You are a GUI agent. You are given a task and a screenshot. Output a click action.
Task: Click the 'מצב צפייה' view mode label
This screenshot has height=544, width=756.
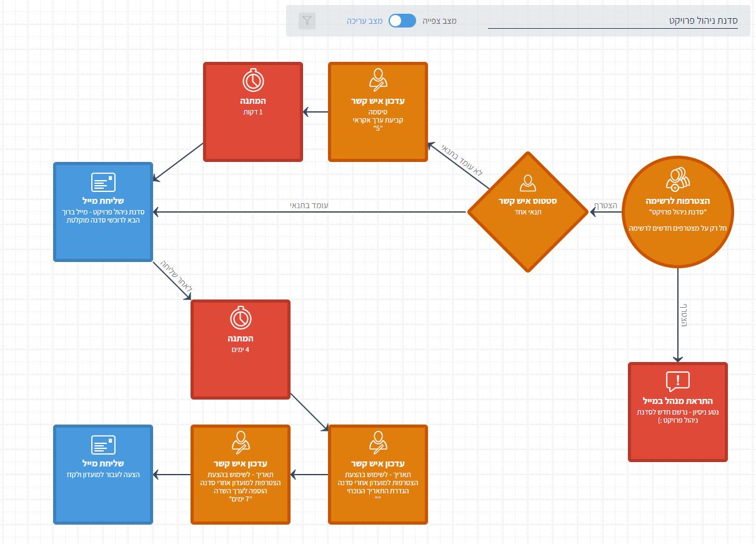[x=439, y=21]
